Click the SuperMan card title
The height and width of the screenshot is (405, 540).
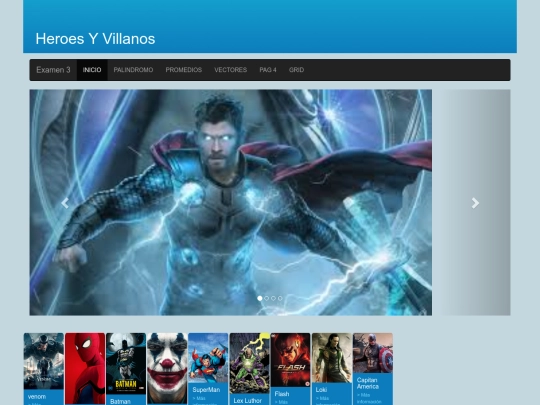[206, 390]
